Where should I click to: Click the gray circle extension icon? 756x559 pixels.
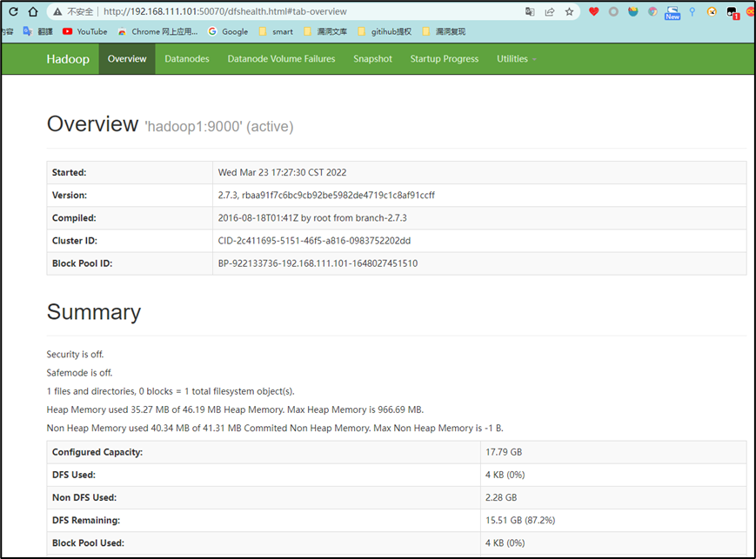point(613,11)
